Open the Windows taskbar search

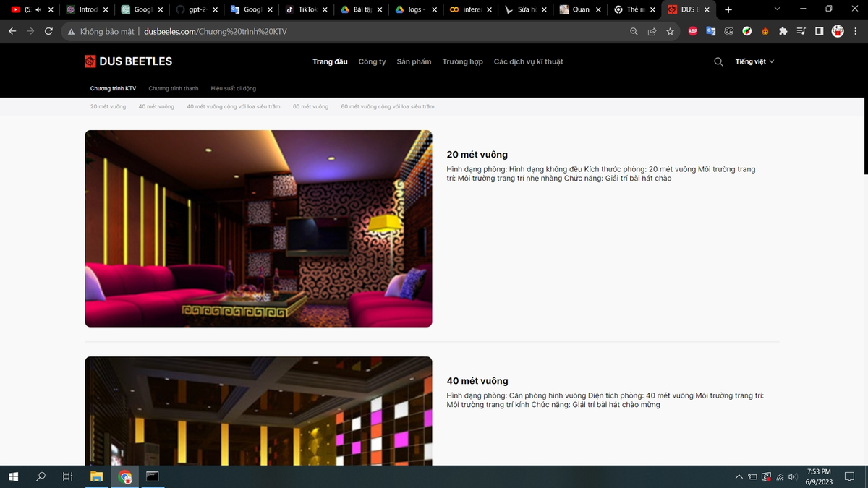(x=41, y=476)
